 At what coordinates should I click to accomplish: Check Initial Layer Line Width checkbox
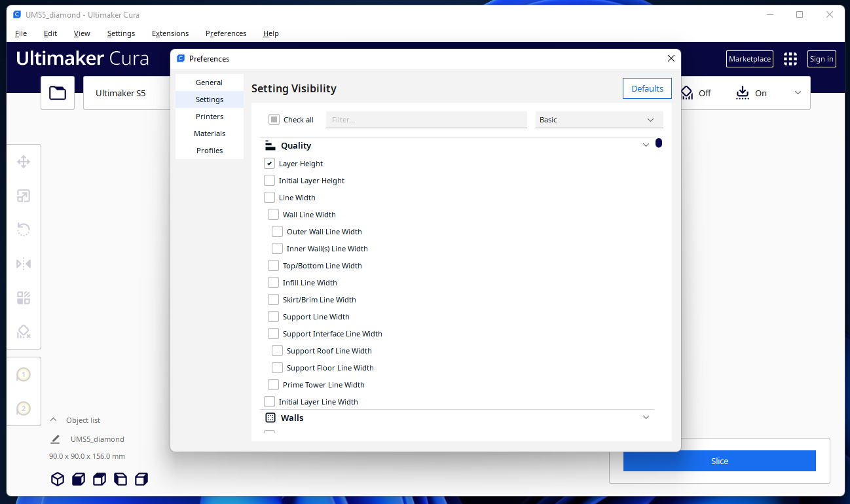pyautogui.click(x=269, y=402)
